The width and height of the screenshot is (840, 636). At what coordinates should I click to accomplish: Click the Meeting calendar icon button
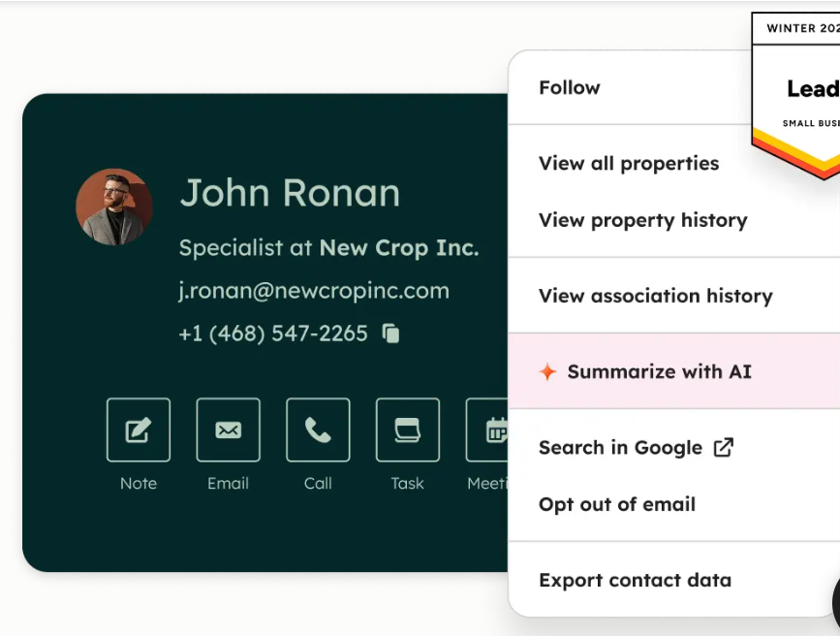click(487, 429)
